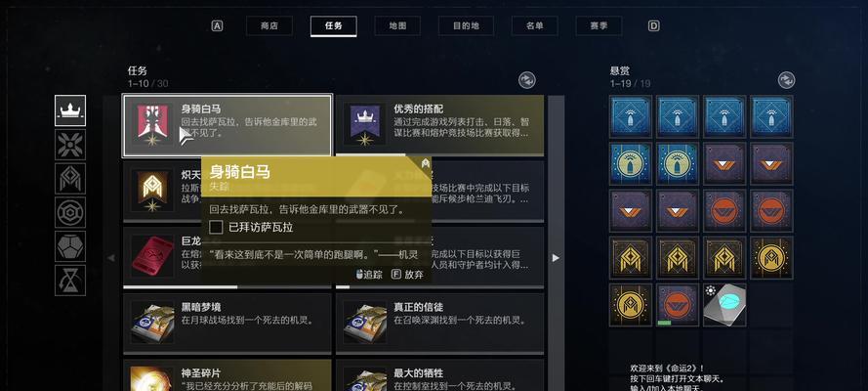Click the sort icon above 悬赏 bounties
The width and height of the screenshot is (868, 391).
[x=786, y=80]
